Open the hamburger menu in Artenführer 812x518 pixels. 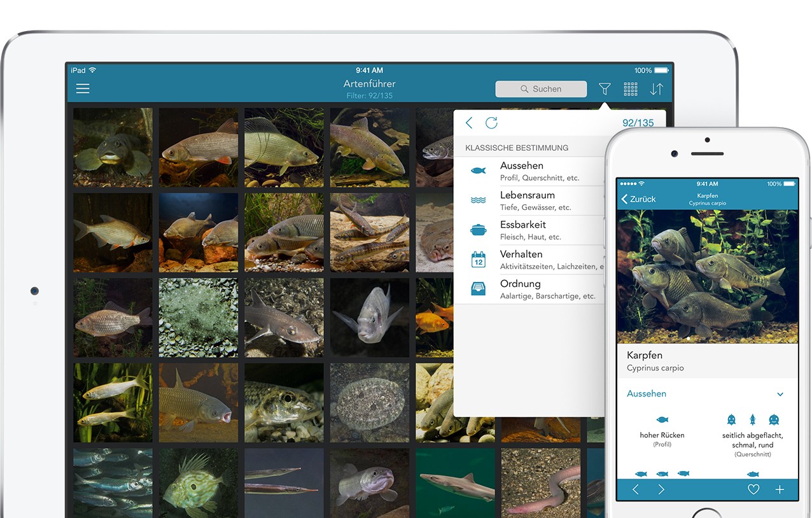83,89
